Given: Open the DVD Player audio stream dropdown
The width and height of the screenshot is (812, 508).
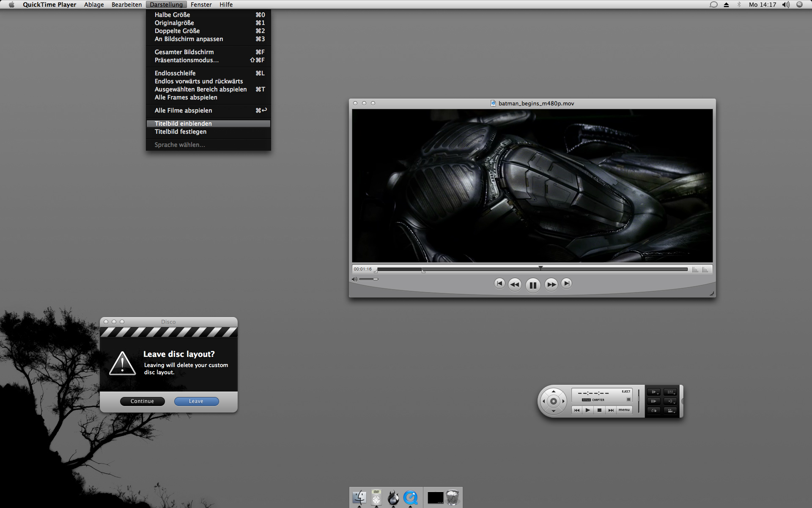Looking at the screenshot, I should tap(670, 401).
